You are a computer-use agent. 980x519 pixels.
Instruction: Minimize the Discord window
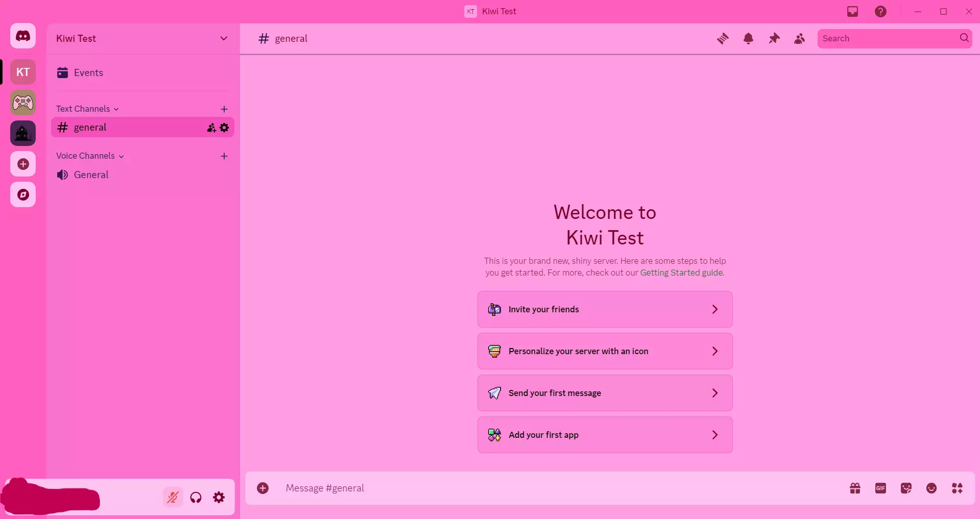[918, 11]
